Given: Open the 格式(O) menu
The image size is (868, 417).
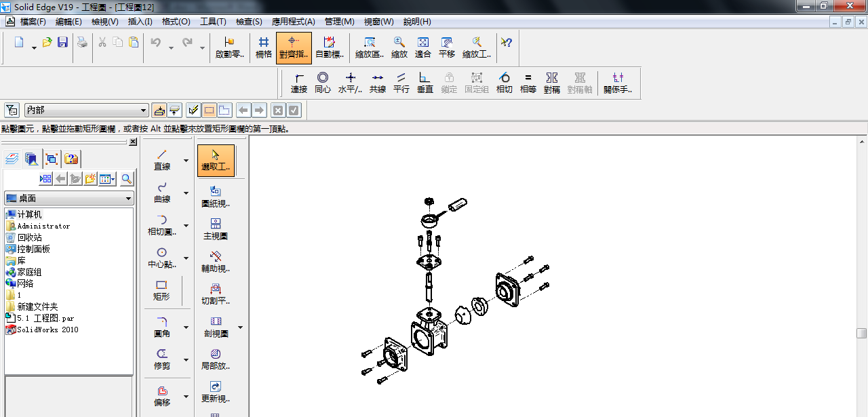Looking at the screenshot, I should click(176, 22).
